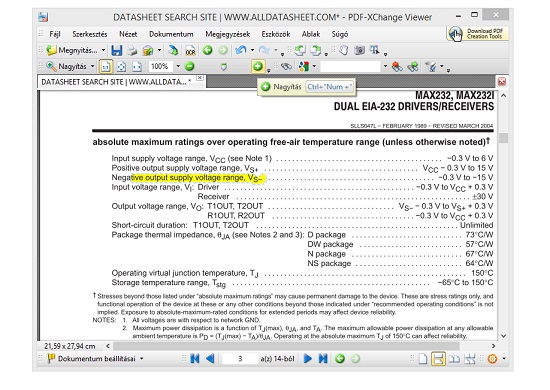Expand the search field history dropdown
The width and height of the screenshot is (550, 390).
coord(385,66)
